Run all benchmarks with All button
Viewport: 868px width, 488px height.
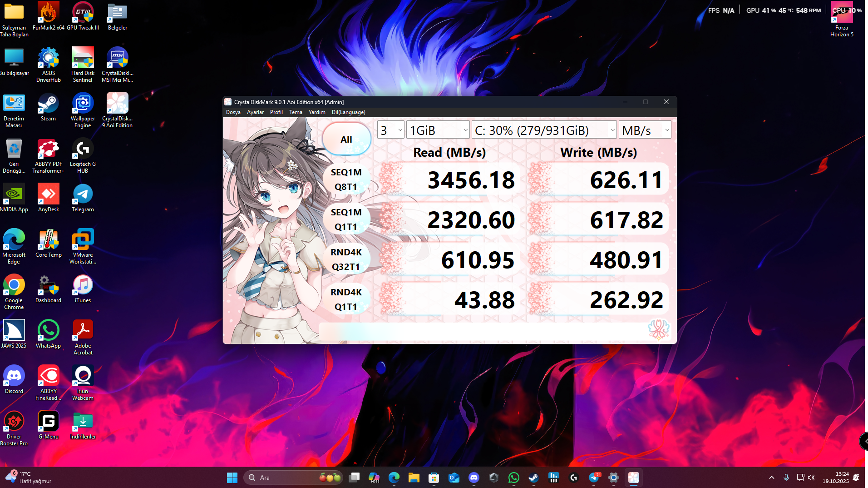[346, 139]
